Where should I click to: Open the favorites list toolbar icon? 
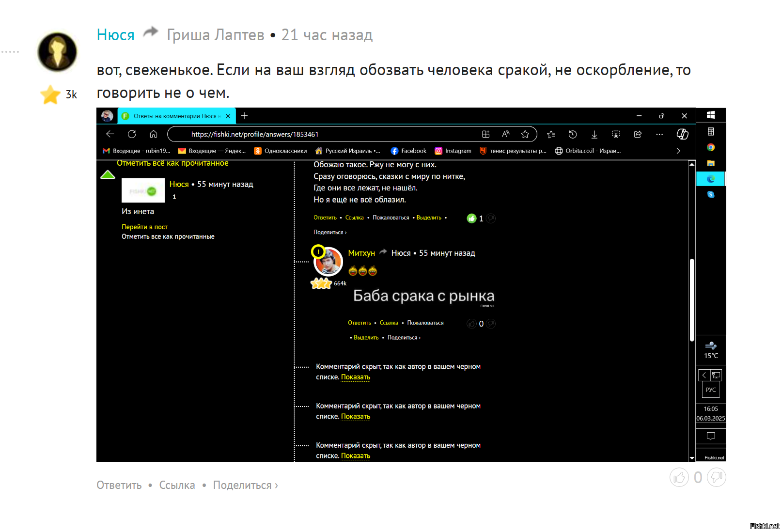[x=551, y=134]
